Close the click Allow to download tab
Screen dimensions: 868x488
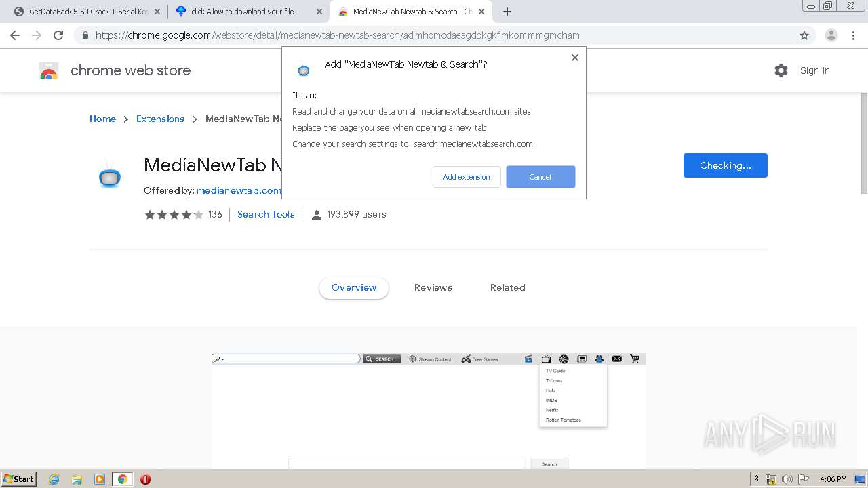tap(319, 12)
